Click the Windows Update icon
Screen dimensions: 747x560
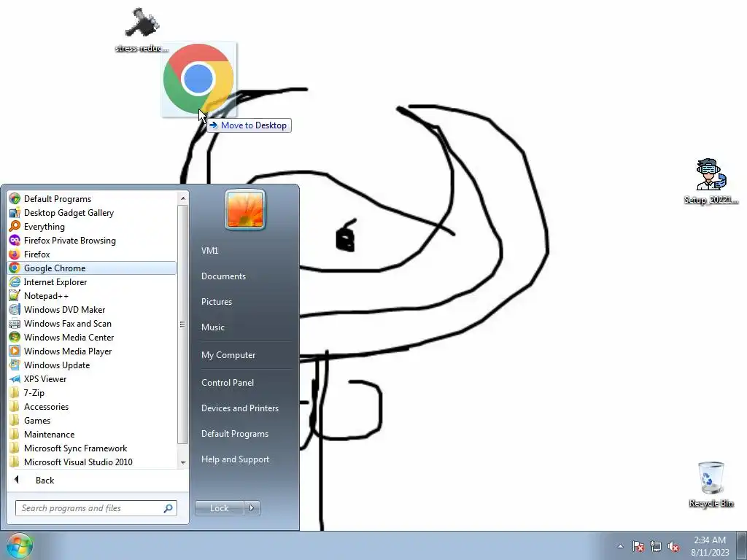15,365
